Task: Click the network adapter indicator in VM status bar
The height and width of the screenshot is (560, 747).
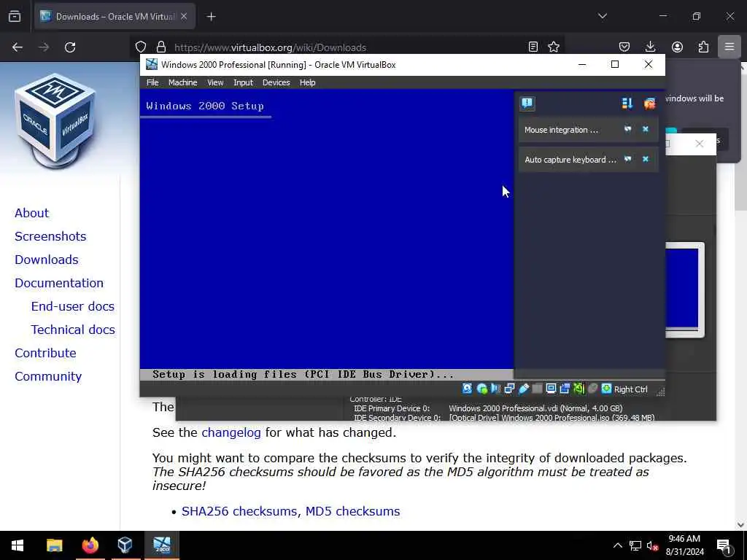Action: (509, 389)
